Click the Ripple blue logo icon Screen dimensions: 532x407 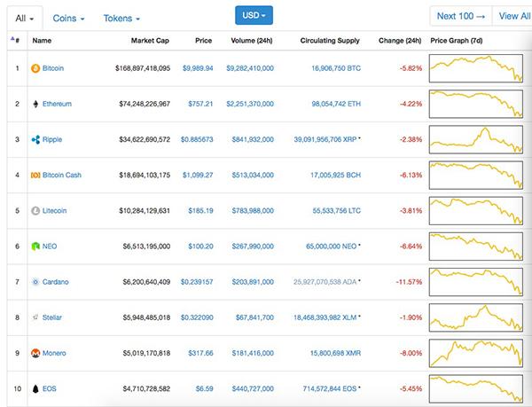coord(35,139)
